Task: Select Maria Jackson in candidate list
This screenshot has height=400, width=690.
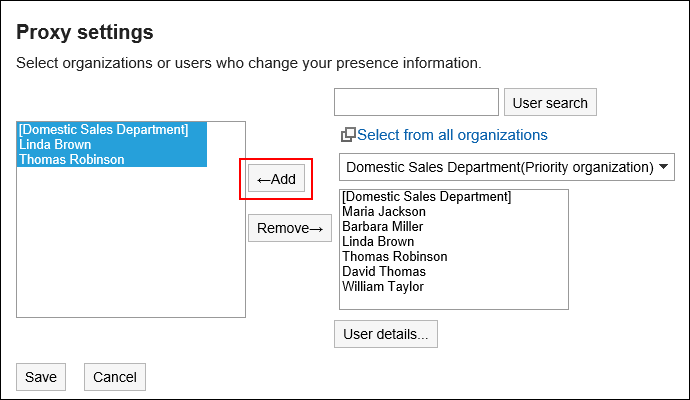Action: 384,212
